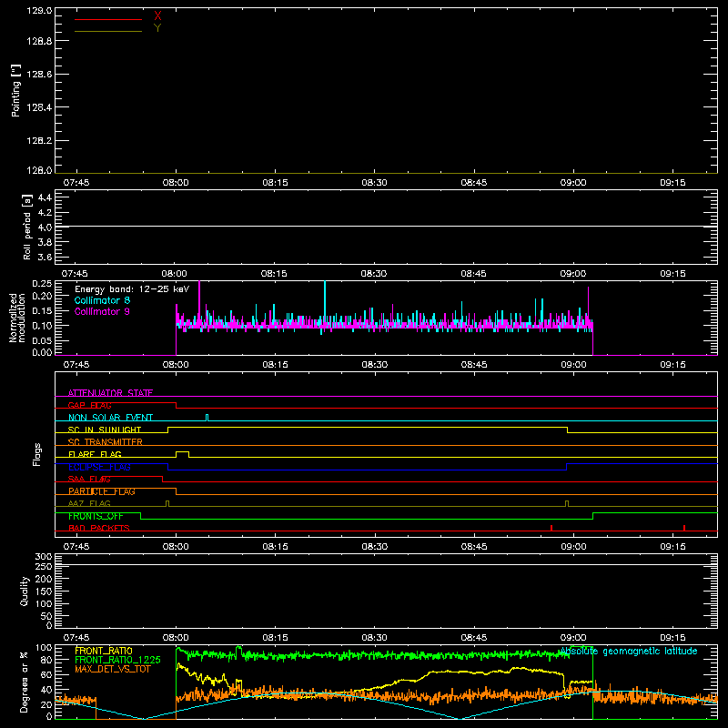This screenshot has width=728, height=728.
Task: Click the SC_IN_SUNLIGHT flag label
Action: (105, 430)
